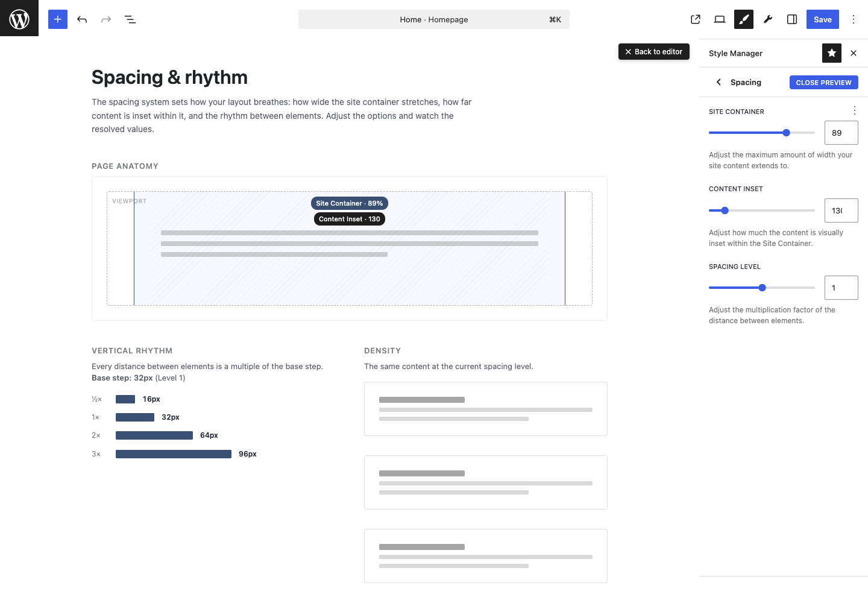Open the editor options kebab menu
The width and height of the screenshot is (868, 591).
[854, 19]
